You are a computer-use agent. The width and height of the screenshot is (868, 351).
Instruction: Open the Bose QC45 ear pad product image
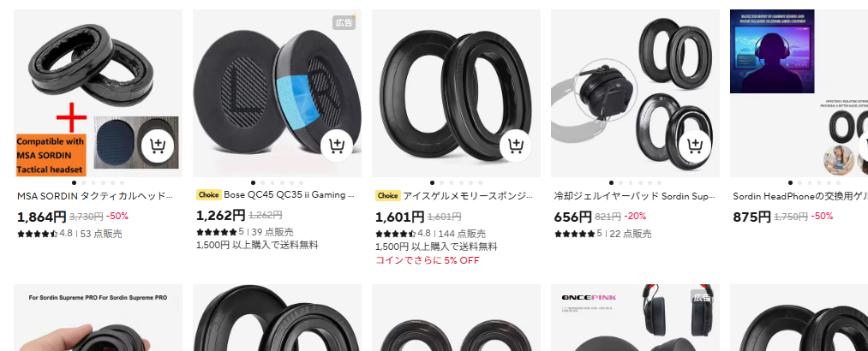(x=277, y=92)
